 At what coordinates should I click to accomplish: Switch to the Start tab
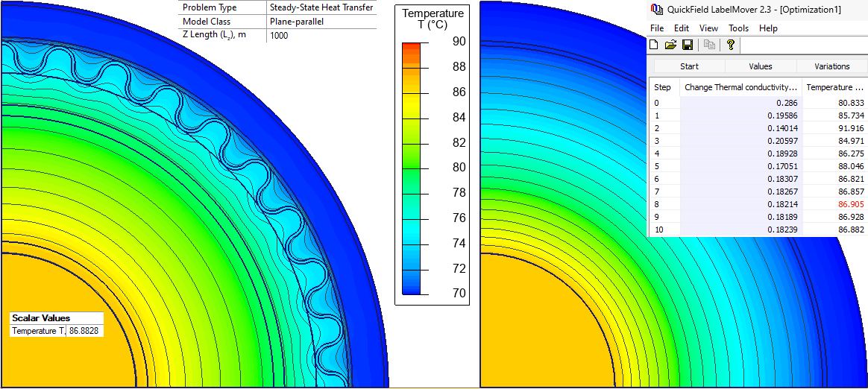click(x=689, y=66)
